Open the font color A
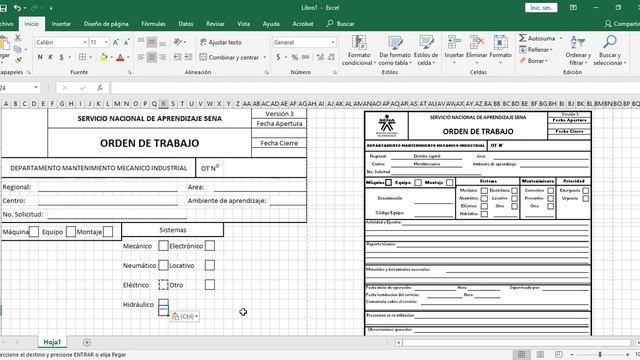640x360 pixels. 120,58
